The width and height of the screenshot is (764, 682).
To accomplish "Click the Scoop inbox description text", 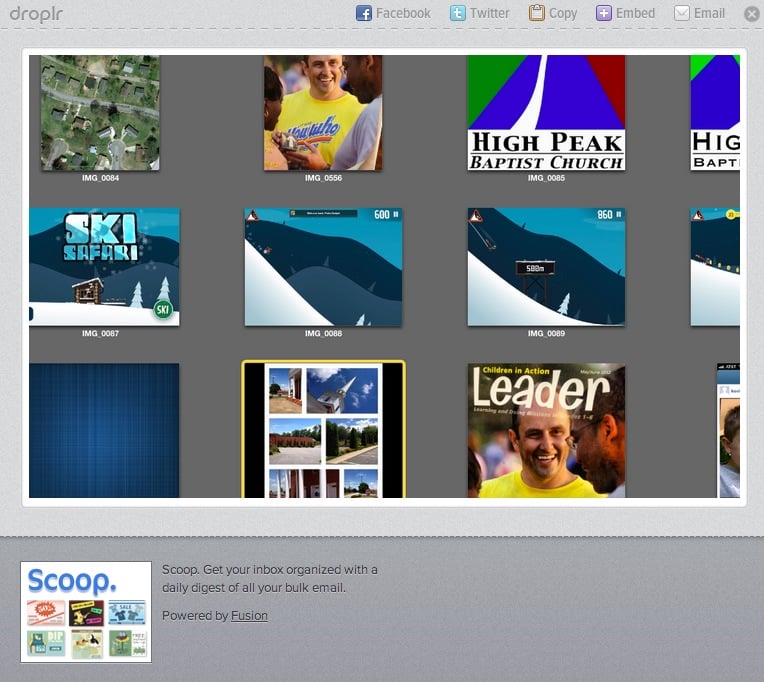I will click(x=269, y=579).
